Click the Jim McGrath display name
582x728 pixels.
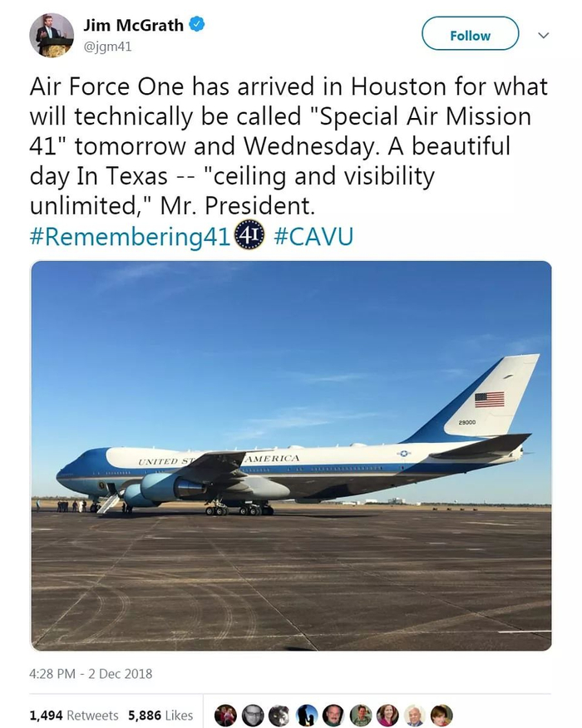pyautogui.click(x=133, y=26)
